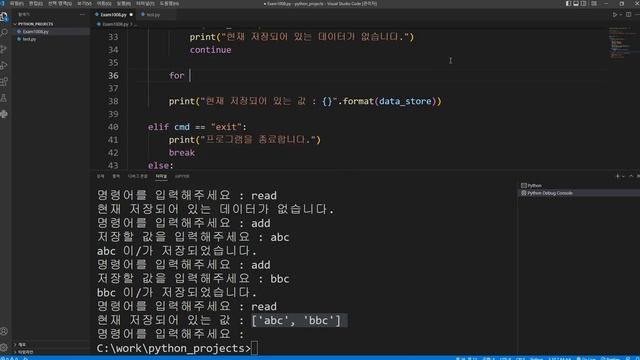Switch to the first panel tab (Problems)

click(x=100, y=176)
